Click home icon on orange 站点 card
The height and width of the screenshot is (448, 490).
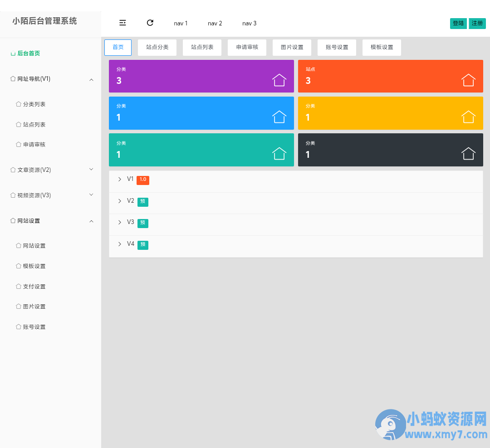[468, 80]
